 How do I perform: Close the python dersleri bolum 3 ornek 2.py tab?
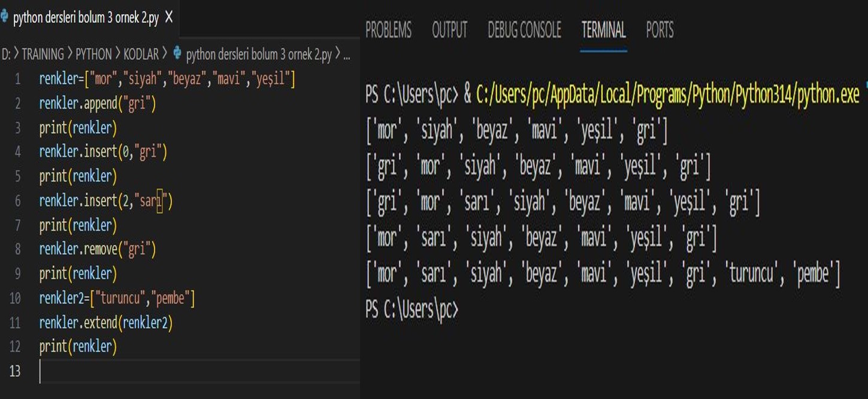click(168, 18)
